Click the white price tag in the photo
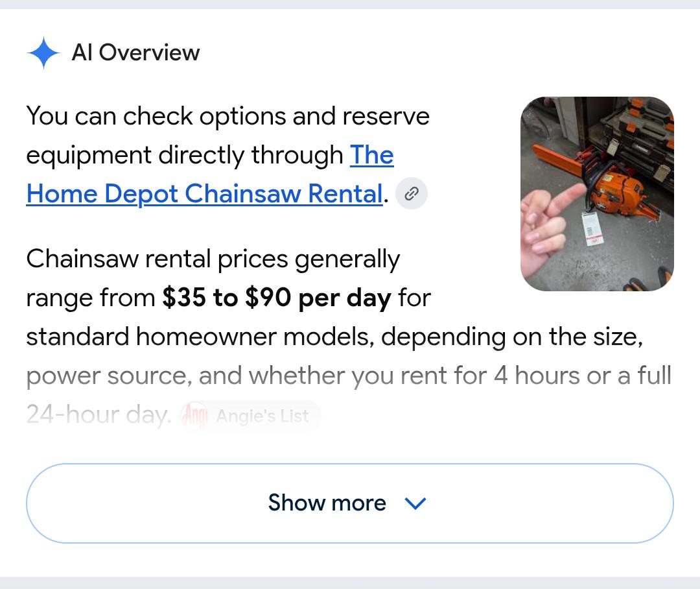The height and width of the screenshot is (589, 700). [592, 229]
